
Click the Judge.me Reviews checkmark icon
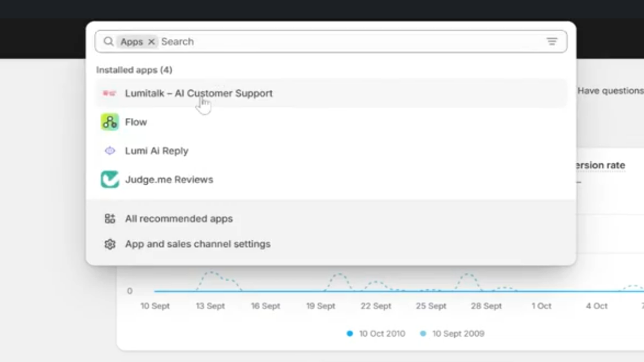[109, 179]
